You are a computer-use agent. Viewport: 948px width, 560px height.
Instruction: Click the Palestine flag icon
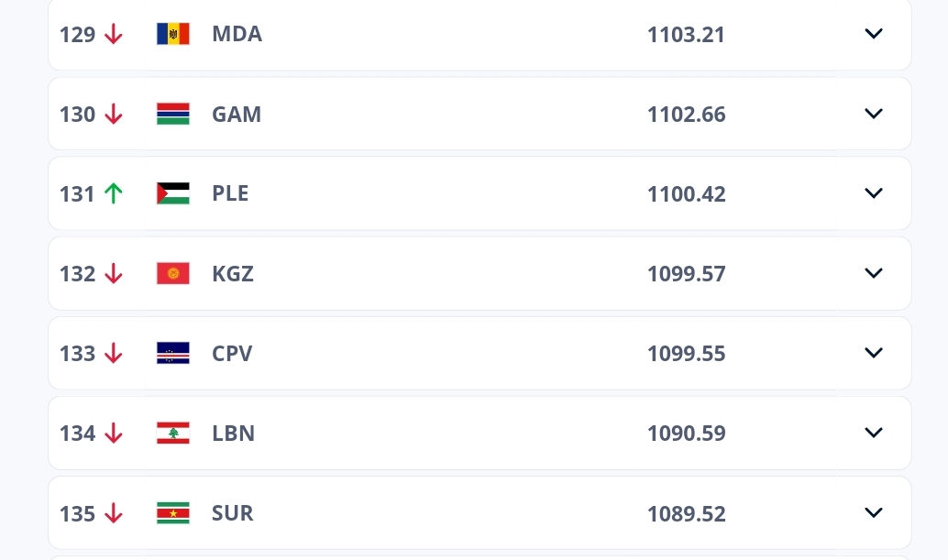[x=173, y=193]
